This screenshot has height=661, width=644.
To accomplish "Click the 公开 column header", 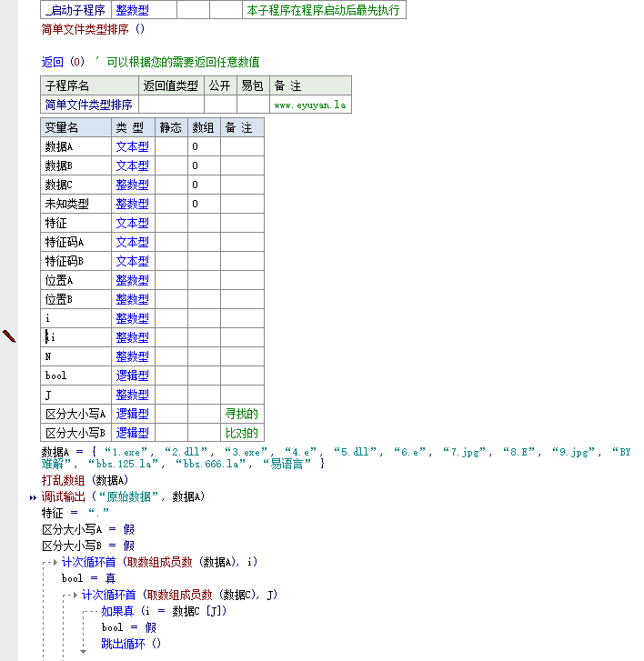I will coord(220,85).
